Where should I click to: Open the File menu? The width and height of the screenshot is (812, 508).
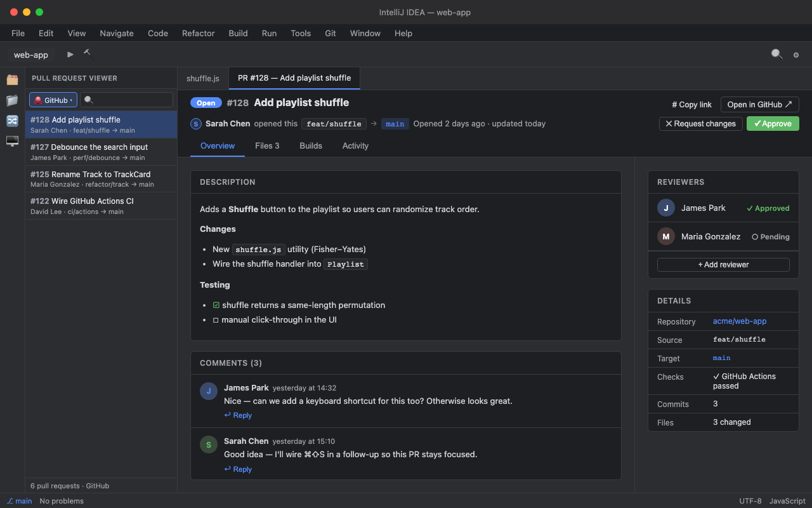pos(18,33)
